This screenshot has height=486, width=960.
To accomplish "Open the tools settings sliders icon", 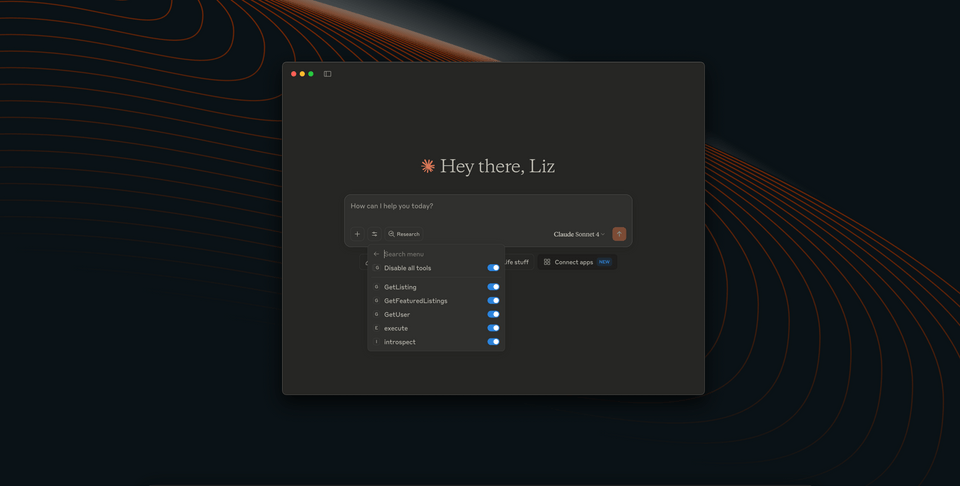I will [375, 234].
